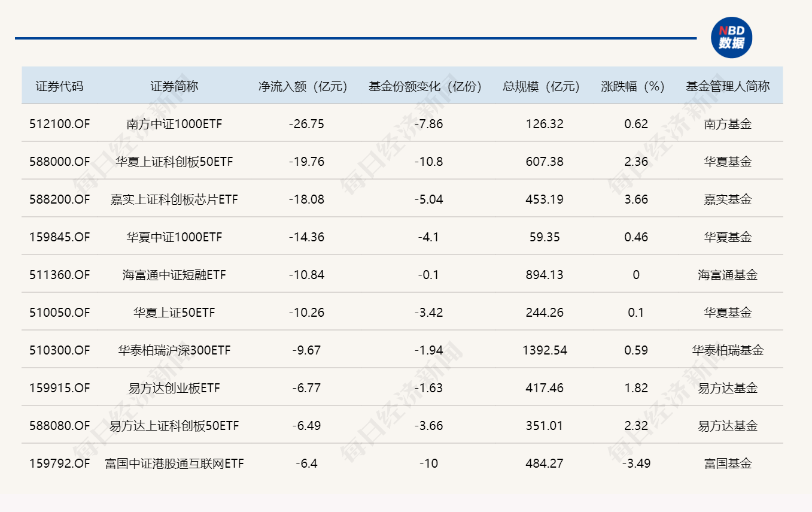Click the 基金管理人简称 column header
This screenshot has height=512, width=812.
coord(728,86)
